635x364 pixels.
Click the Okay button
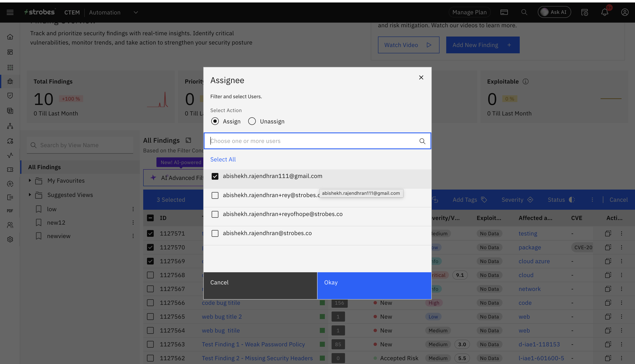(374, 285)
